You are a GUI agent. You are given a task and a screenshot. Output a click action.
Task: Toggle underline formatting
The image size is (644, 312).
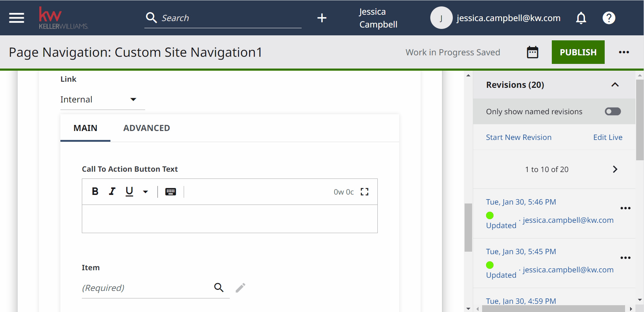click(129, 192)
